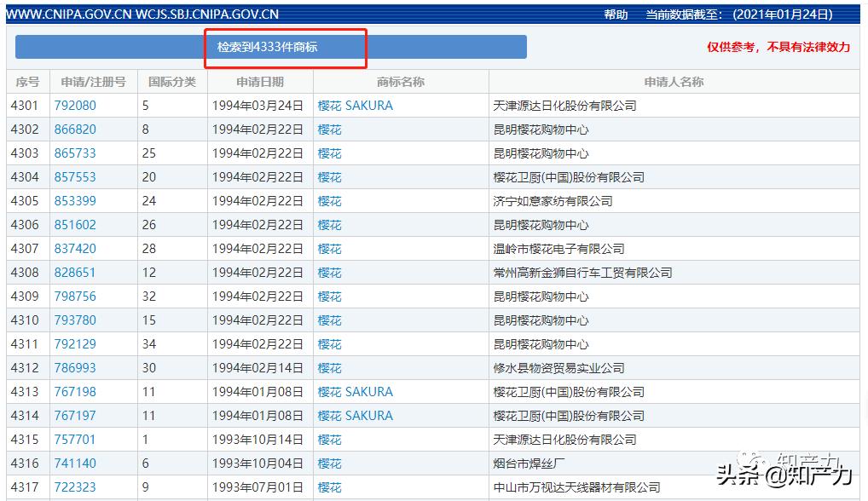Viewport: 868px width, 501px height.
Task: Select applicant 济宁如意家纺有限公司
Action: click(553, 201)
